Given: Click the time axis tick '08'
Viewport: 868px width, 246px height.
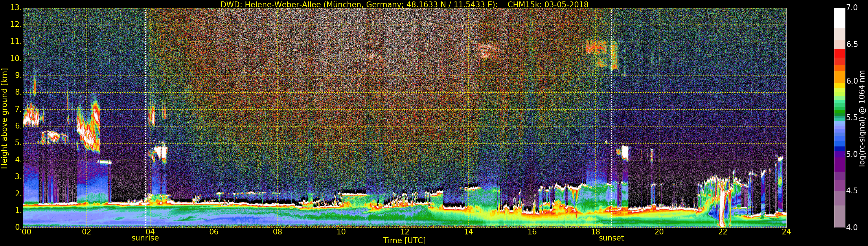Looking at the screenshot, I should coord(277,232).
